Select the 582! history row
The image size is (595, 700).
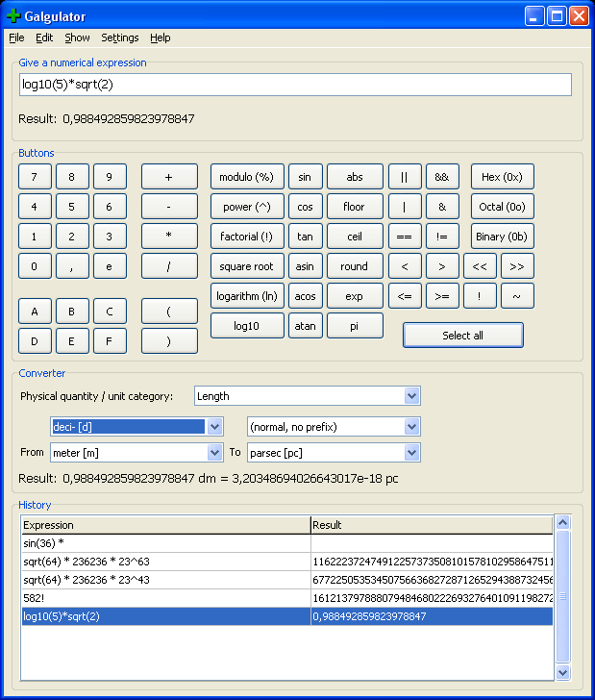[165, 598]
